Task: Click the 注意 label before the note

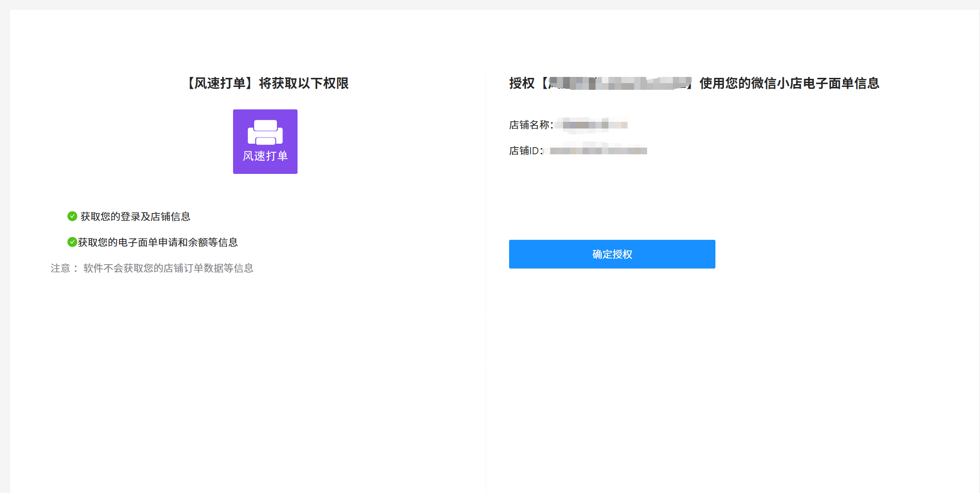Action: point(61,268)
